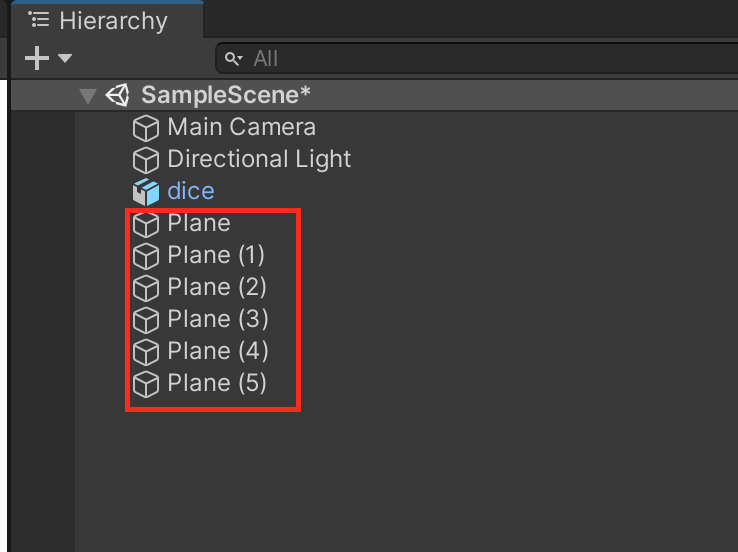Select Plane (2) in the hierarchy
738x552 pixels.
(217, 288)
